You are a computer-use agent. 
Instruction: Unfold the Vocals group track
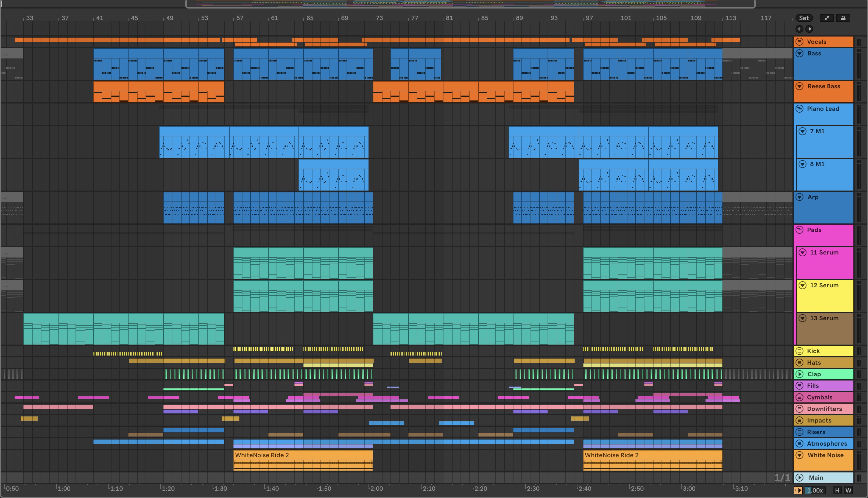click(x=799, y=42)
